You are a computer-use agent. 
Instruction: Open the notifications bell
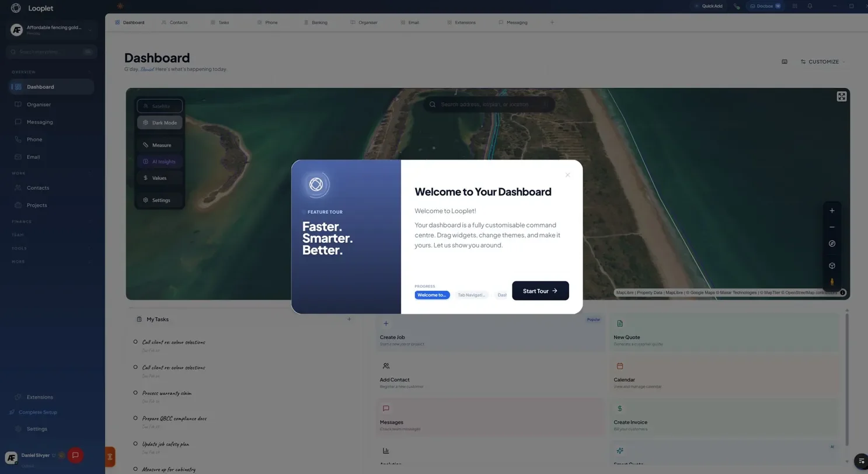coord(810,6)
